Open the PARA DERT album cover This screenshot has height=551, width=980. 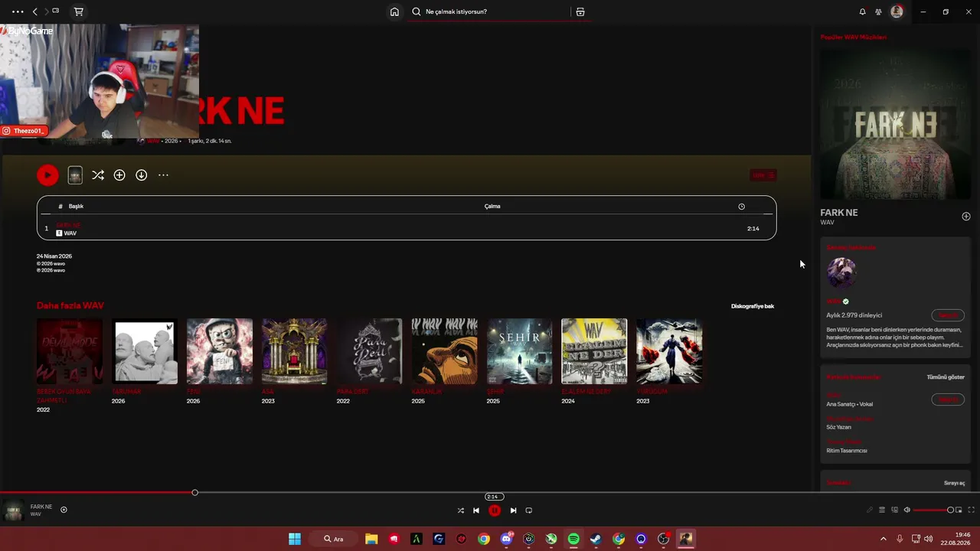click(369, 351)
